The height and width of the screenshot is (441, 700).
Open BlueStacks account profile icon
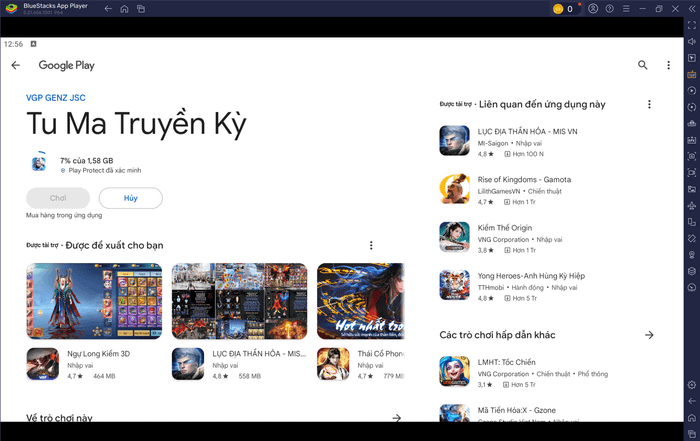(x=593, y=8)
